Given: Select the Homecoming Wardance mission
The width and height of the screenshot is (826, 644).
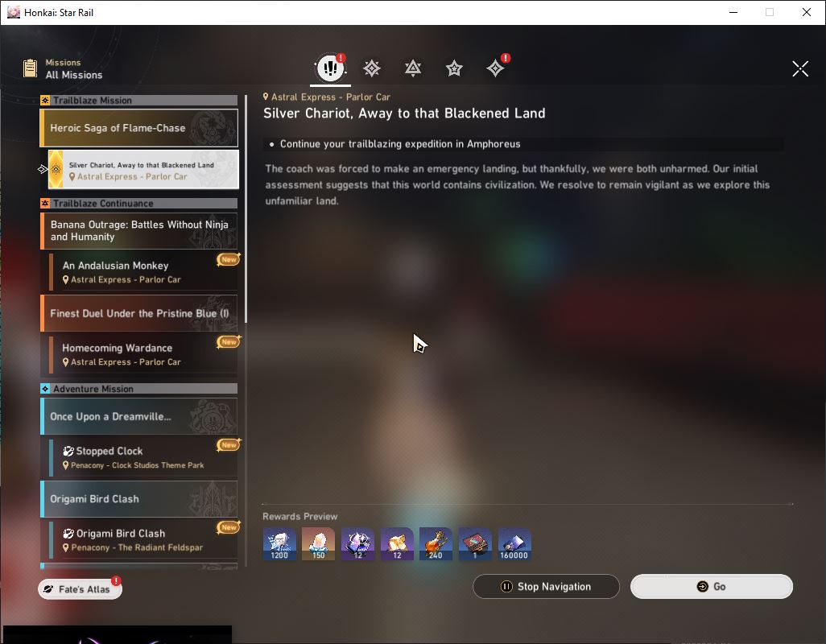Looking at the screenshot, I should [143, 354].
